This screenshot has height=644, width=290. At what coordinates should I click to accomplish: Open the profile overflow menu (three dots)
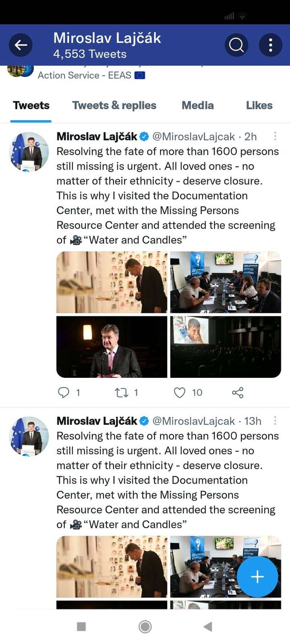pos(271,45)
